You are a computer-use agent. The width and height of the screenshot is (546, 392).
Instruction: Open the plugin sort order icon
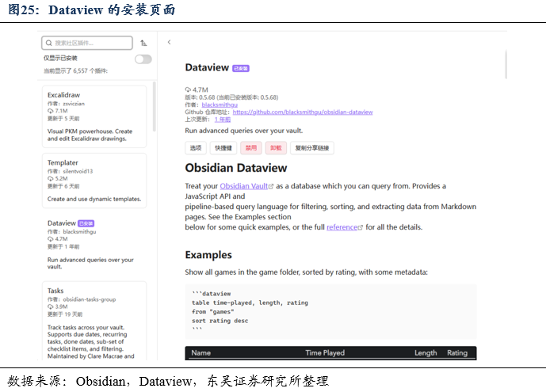pos(143,43)
